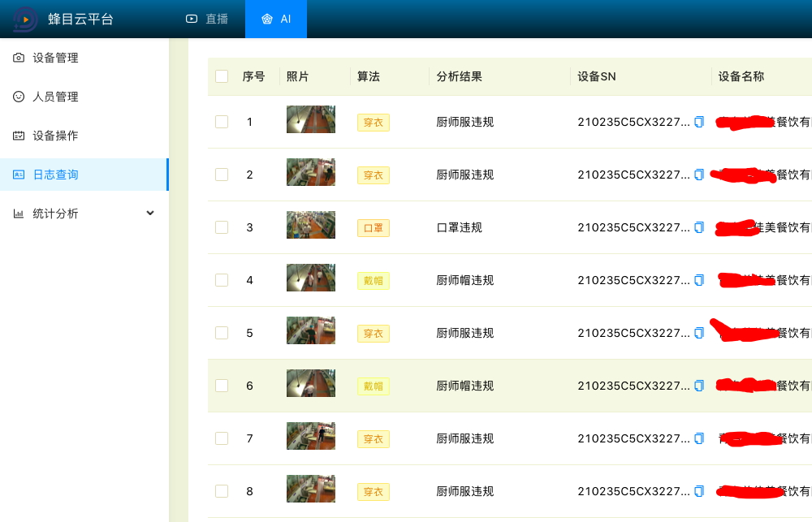Click the 口罩 tag in row 3
This screenshot has width=812, height=522.
pyautogui.click(x=373, y=227)
